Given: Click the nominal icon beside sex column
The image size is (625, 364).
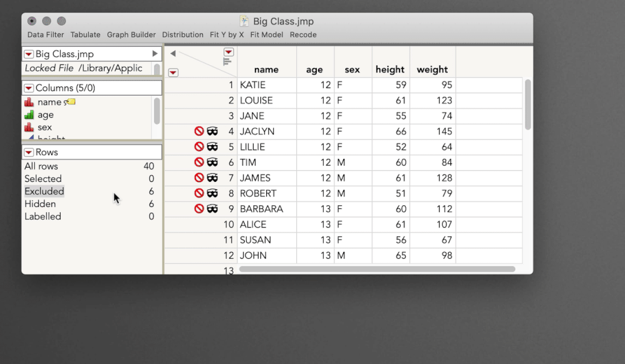Looking at the screenshot, I should pyautogui.click(x=29, y=127).
